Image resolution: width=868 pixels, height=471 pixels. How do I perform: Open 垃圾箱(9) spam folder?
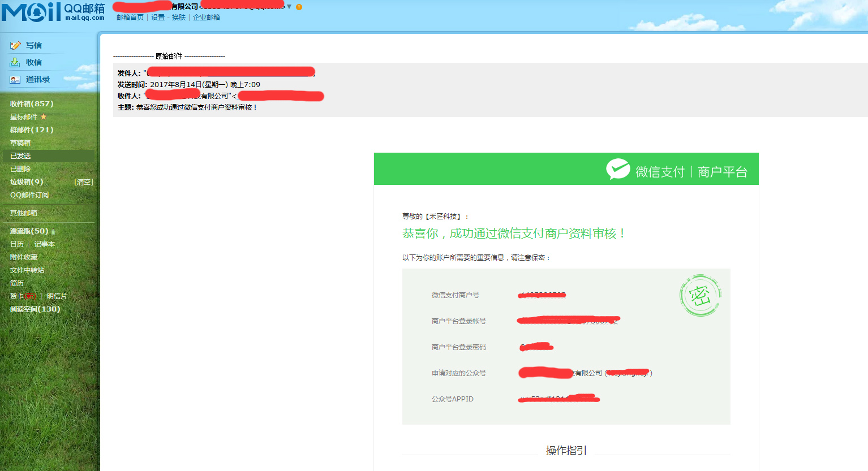pyautogui.click(x=27, y=182)
